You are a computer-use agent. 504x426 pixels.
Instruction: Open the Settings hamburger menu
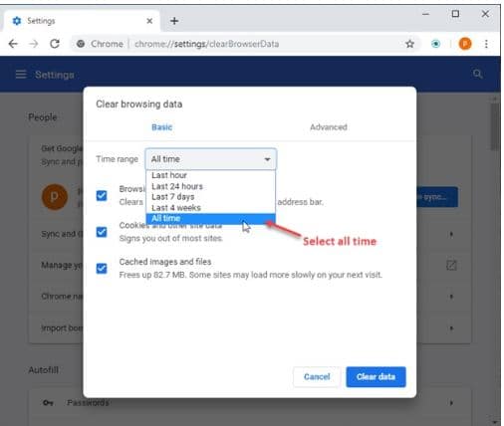coord(21,75)
